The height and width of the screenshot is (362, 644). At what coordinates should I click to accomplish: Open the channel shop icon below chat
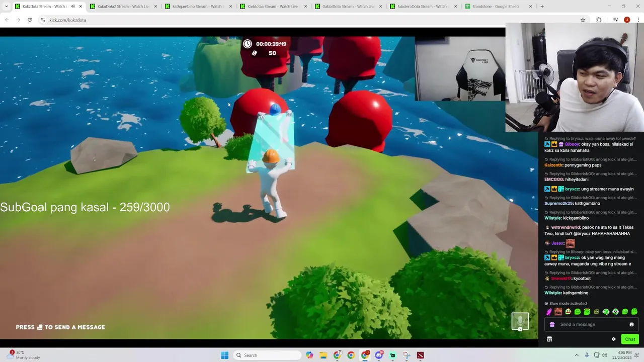(x=549, y=339)
